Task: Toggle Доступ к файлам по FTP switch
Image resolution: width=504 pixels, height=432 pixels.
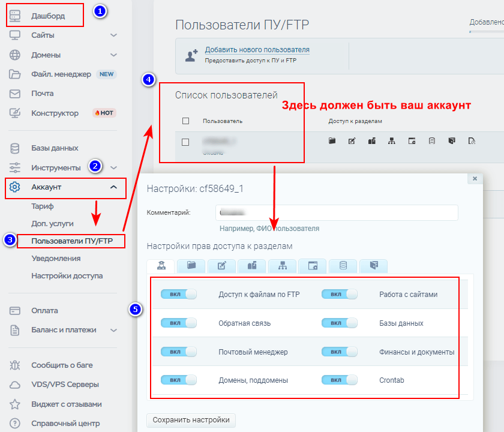Action: 179,294
